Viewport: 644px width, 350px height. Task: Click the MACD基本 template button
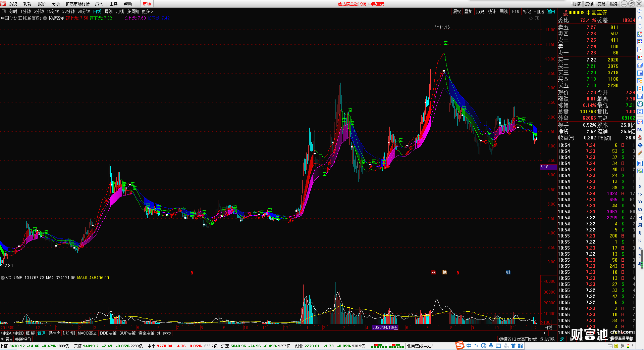87,333
